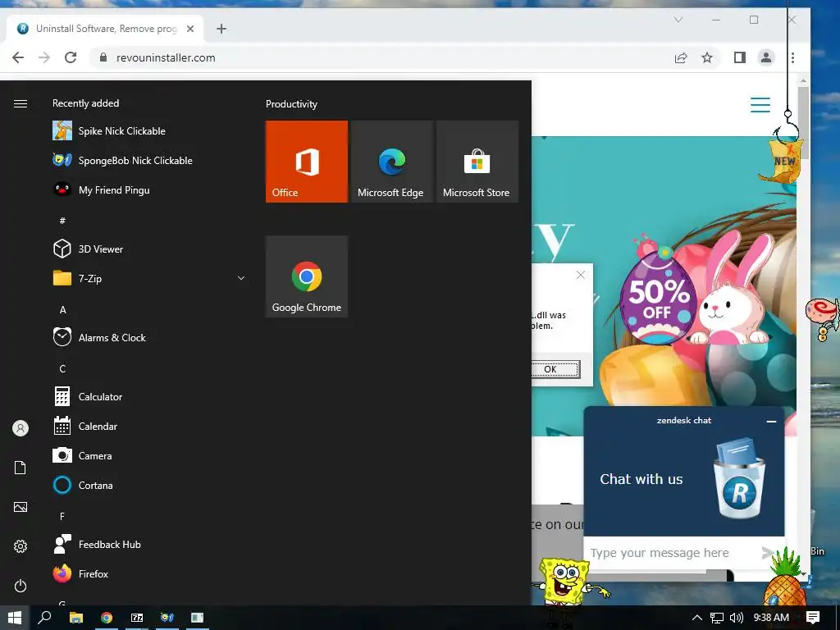Screen dimensions: 840x630
Task: Click the Windows Start button
Action: pyautogui.click(x=15, y=618)
